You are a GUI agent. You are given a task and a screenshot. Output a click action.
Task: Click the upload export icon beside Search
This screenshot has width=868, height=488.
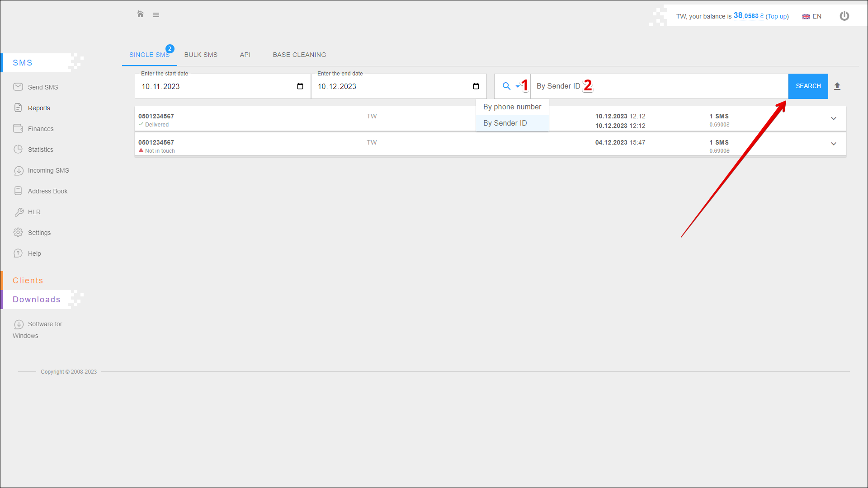click(x=837, y=86)
